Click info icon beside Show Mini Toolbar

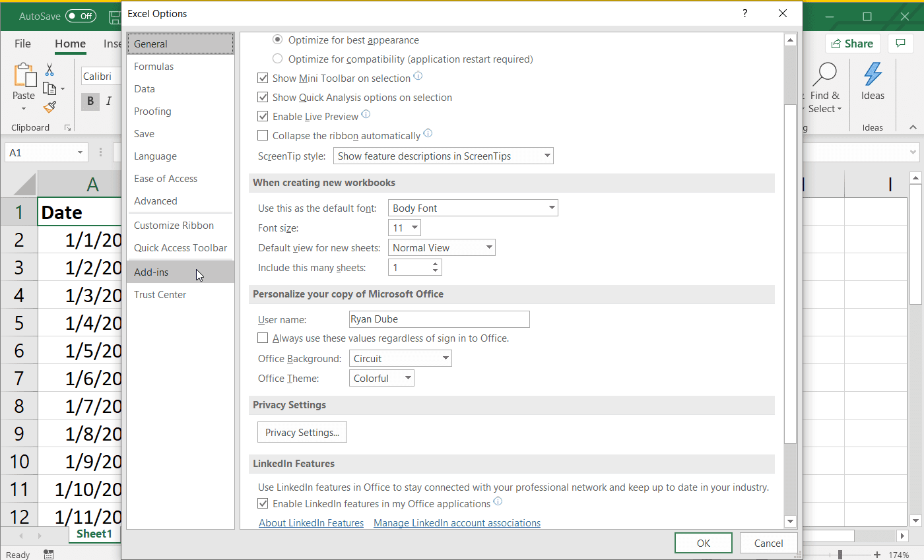click(418, 77)
